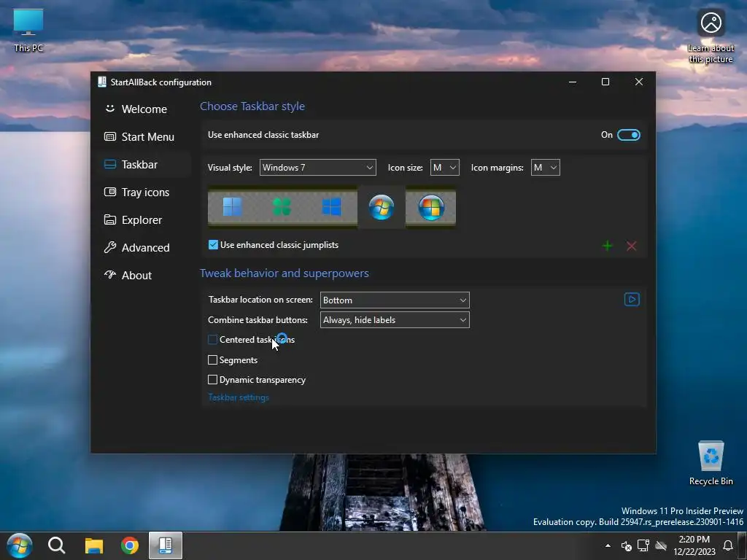
Task: Choose the green clover start orb
Action: click(282, 207)
